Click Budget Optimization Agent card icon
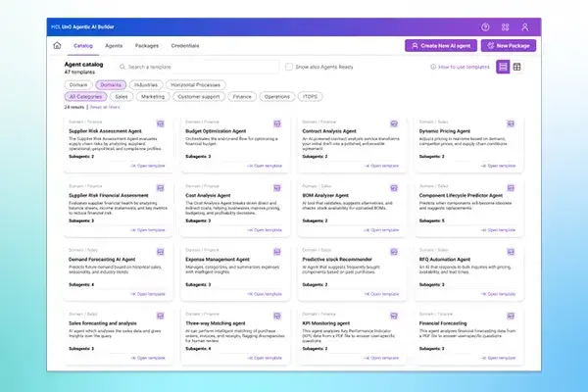 pos(282,123)
